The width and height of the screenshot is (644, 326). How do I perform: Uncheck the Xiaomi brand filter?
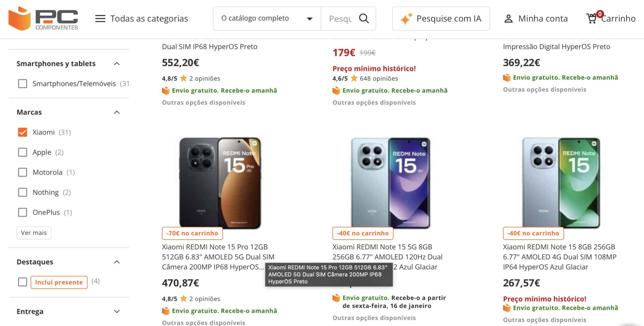coord(23,132)
